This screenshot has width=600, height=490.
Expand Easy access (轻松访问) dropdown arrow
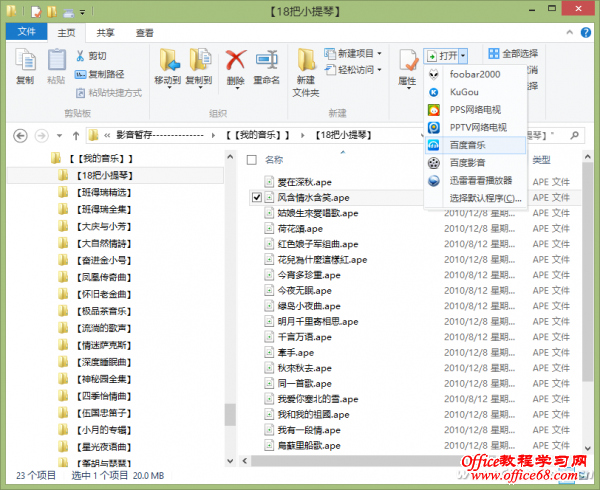click(x=379, y=70)
